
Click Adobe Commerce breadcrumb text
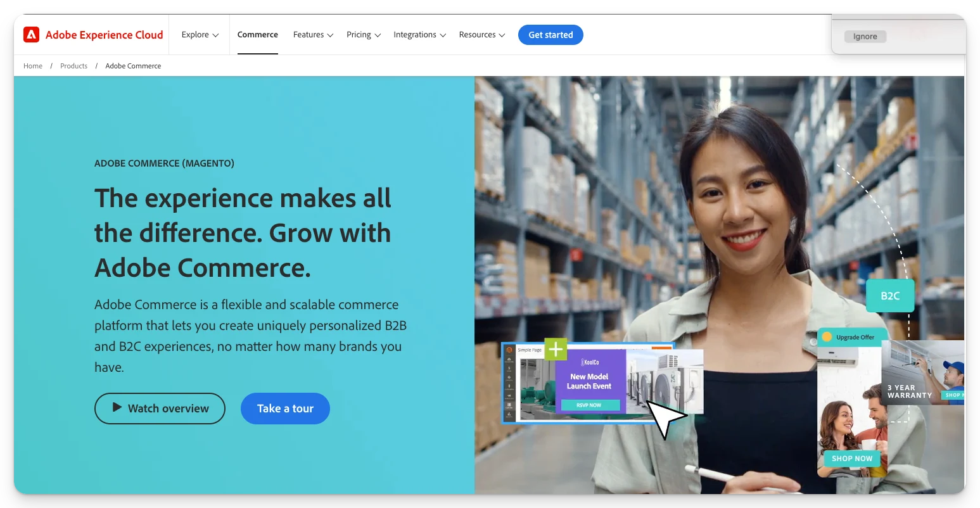tap(133, 66)
